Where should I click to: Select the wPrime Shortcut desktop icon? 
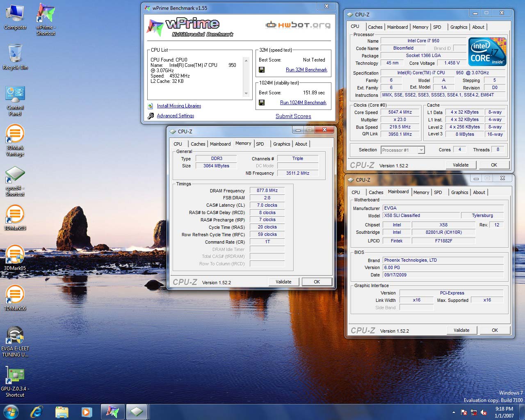point(46,19)
